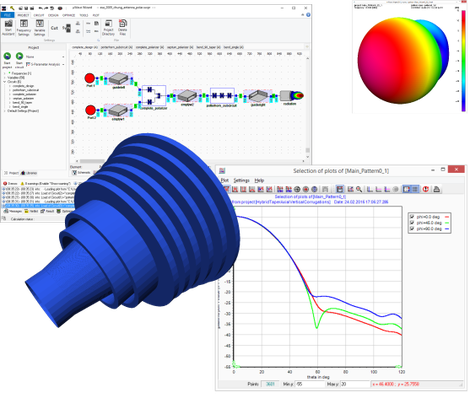Open the Plot menu in plot window

point(225,180)
